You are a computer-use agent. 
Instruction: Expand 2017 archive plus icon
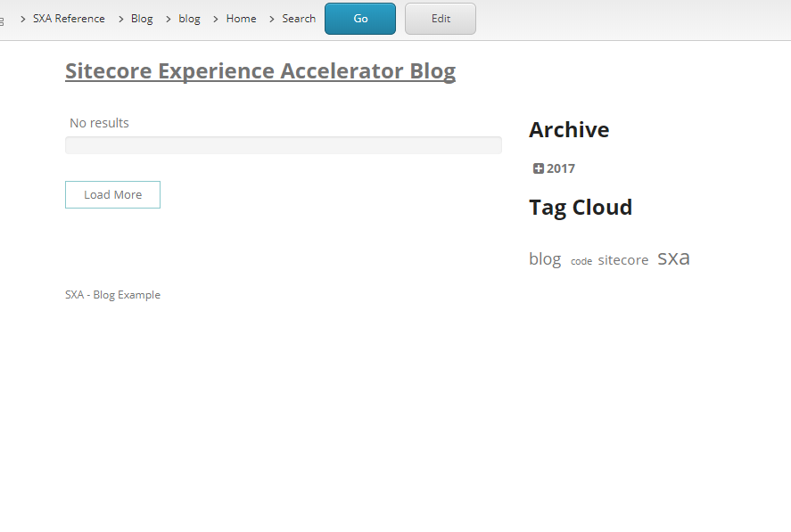539,168
